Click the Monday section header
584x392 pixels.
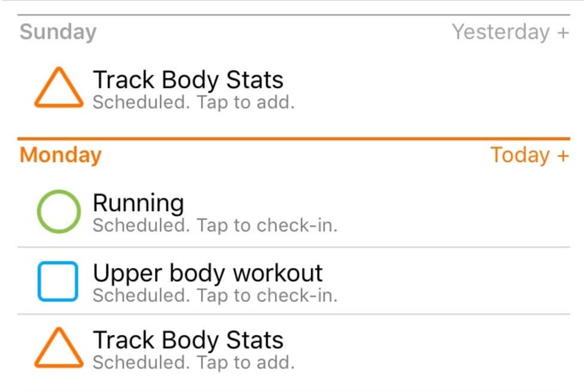60,155
